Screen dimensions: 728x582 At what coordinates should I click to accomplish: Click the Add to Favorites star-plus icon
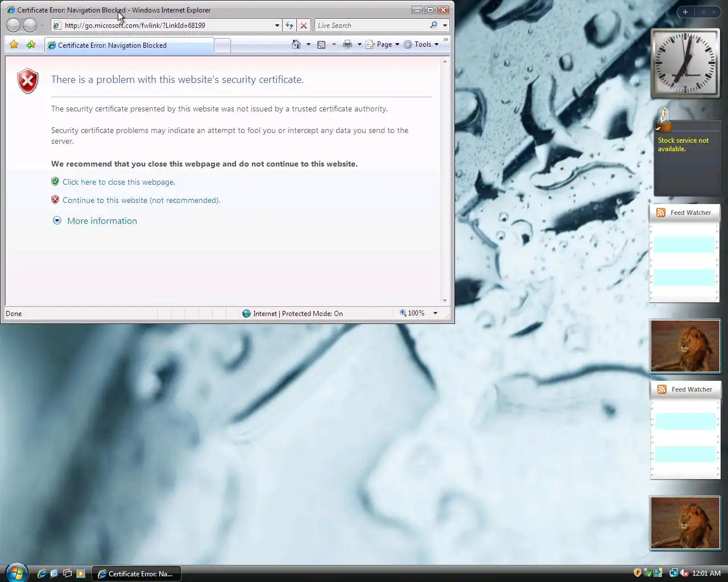coord(31,44)
